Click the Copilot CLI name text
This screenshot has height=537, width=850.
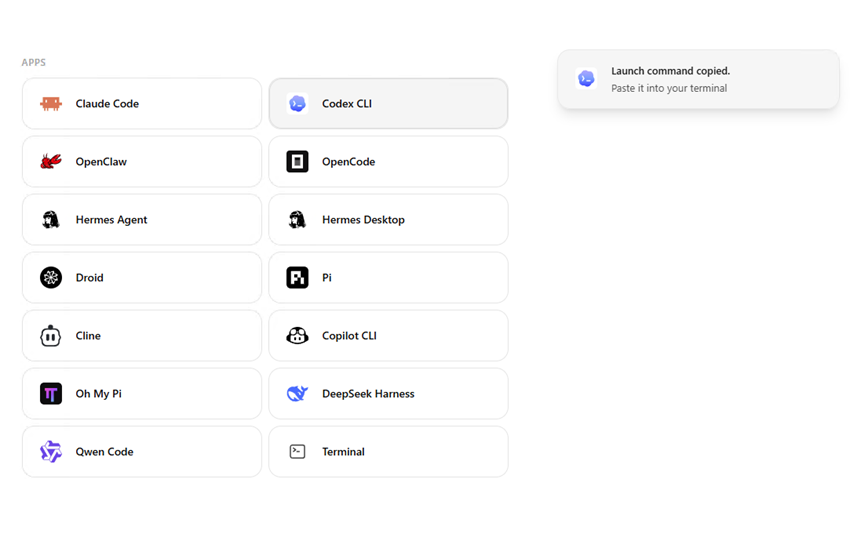[349, 335]
